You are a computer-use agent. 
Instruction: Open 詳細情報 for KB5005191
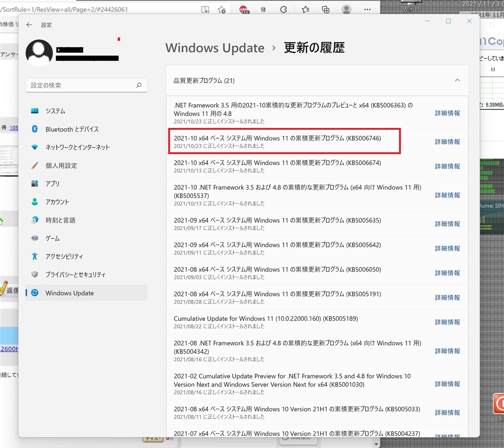click(447, 298)
